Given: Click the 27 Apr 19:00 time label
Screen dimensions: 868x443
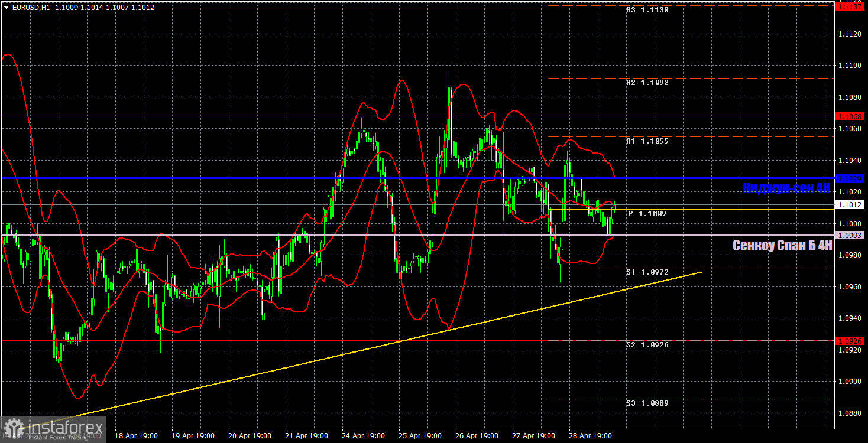Looking at the screenshot, I should tap(534, 436).
